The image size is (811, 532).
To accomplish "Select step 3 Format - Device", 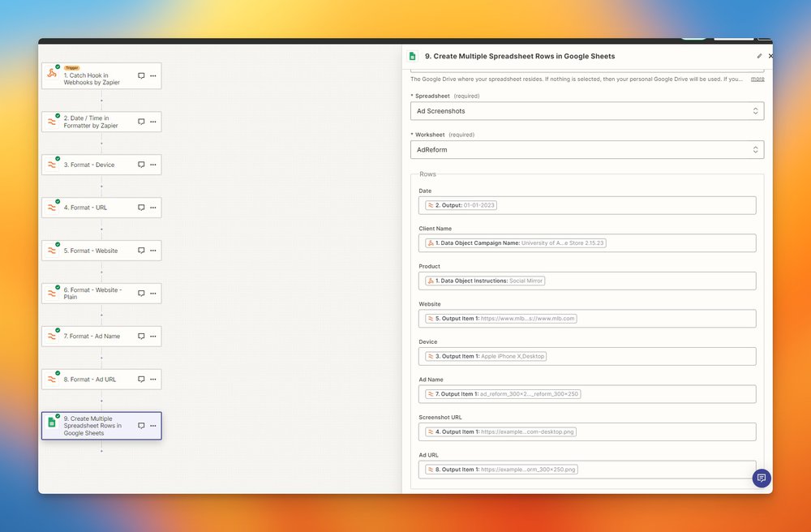I will [101, 165].
